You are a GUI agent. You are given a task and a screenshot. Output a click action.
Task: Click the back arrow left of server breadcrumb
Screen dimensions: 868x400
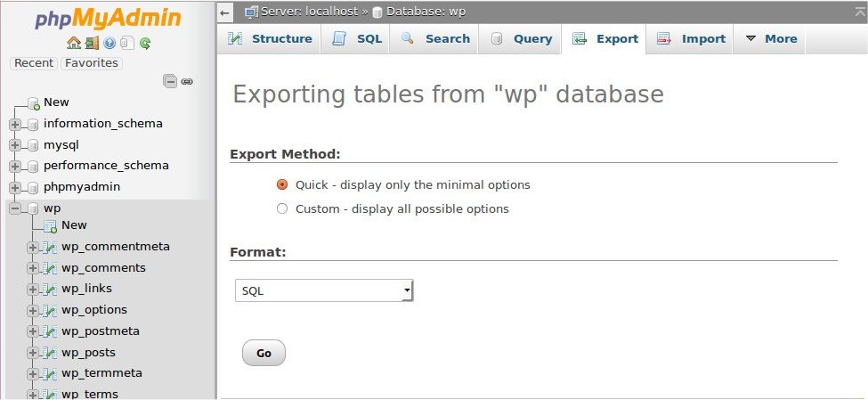[226, 12]
